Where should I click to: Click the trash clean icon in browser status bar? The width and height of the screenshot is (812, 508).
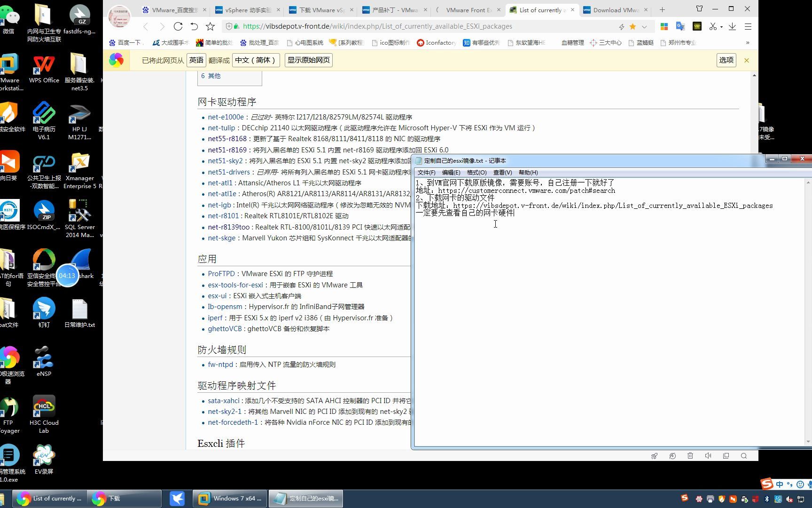(x=690, y=456)
